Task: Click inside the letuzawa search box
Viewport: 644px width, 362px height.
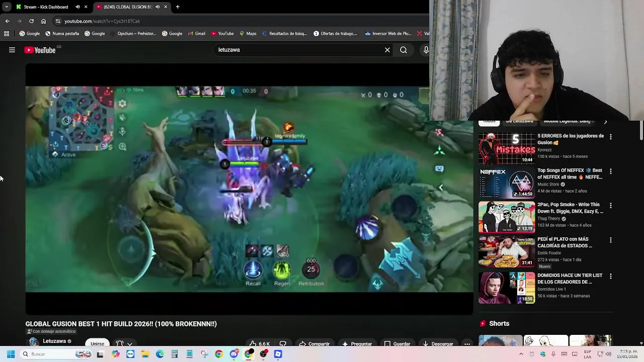Action: pyautogui.click(x=299, y=50)
